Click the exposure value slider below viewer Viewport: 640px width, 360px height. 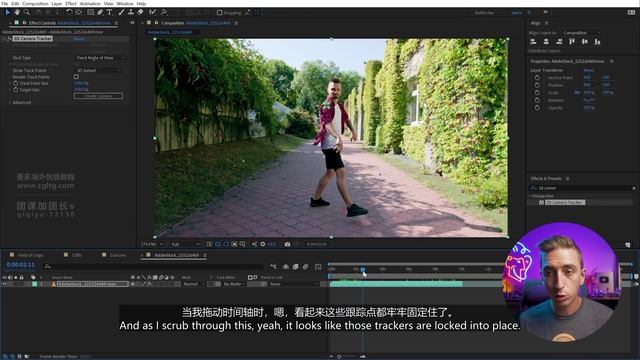(x=271, y=244)
